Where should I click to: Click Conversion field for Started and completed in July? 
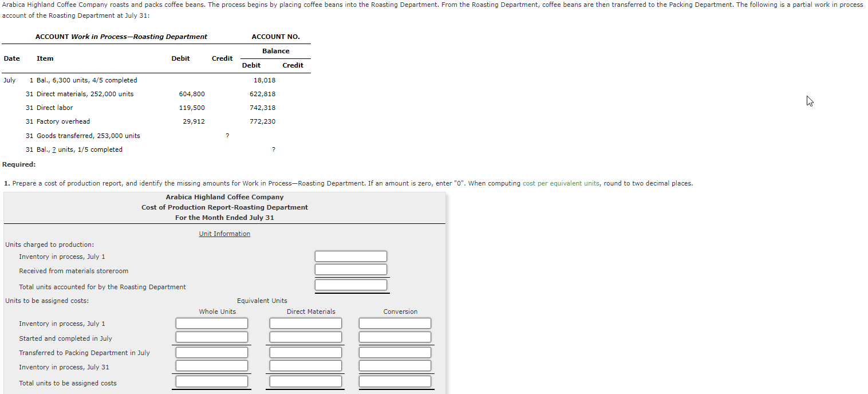coord(395,337)
